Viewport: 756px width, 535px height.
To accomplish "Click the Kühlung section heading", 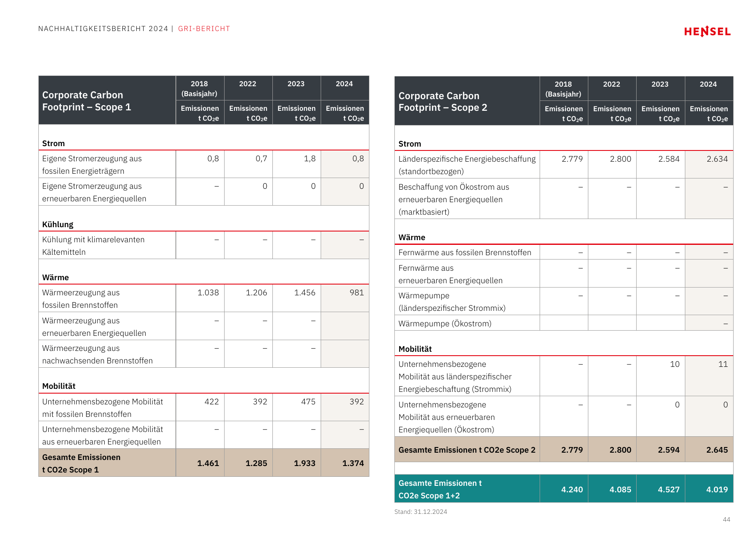I will point(58,225).
